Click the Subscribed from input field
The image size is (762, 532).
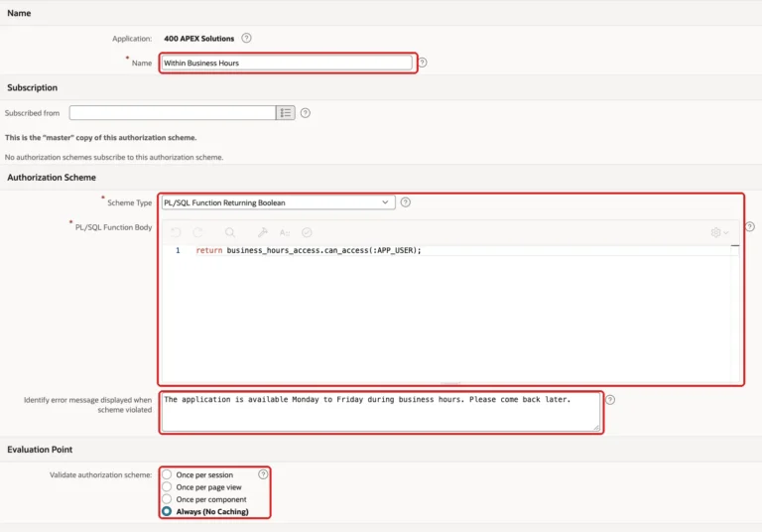pyautogui.click(x=173, y=113)
